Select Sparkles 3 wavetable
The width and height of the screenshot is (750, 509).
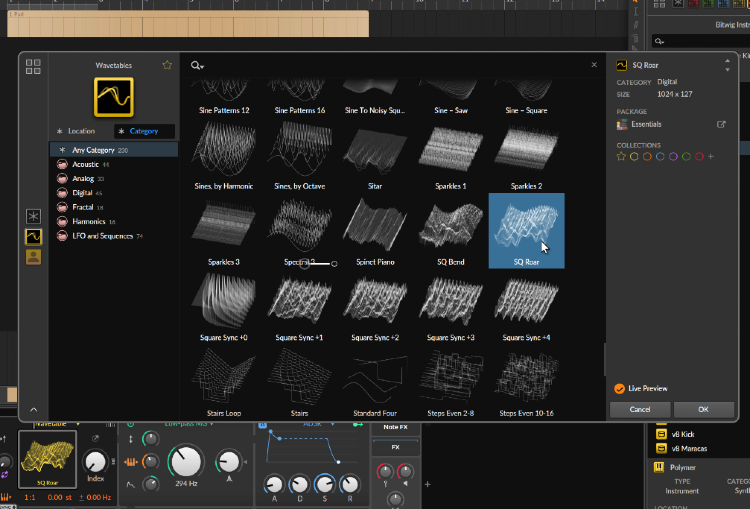pyautogui.click(x=224, y=231)
